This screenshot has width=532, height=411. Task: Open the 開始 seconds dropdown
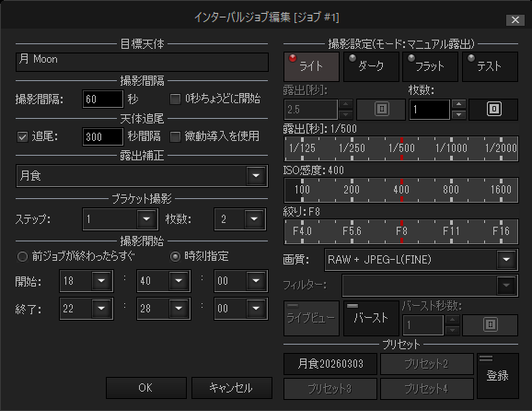click(256, 281)
